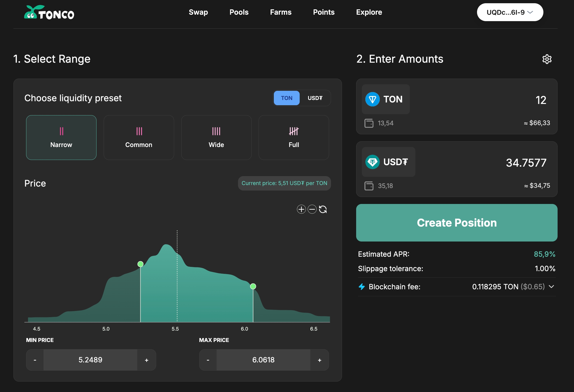The height and width of the screenshot is (392, 574).
Task: Select the Full liquidity preset
Action: tap(294, 137)
